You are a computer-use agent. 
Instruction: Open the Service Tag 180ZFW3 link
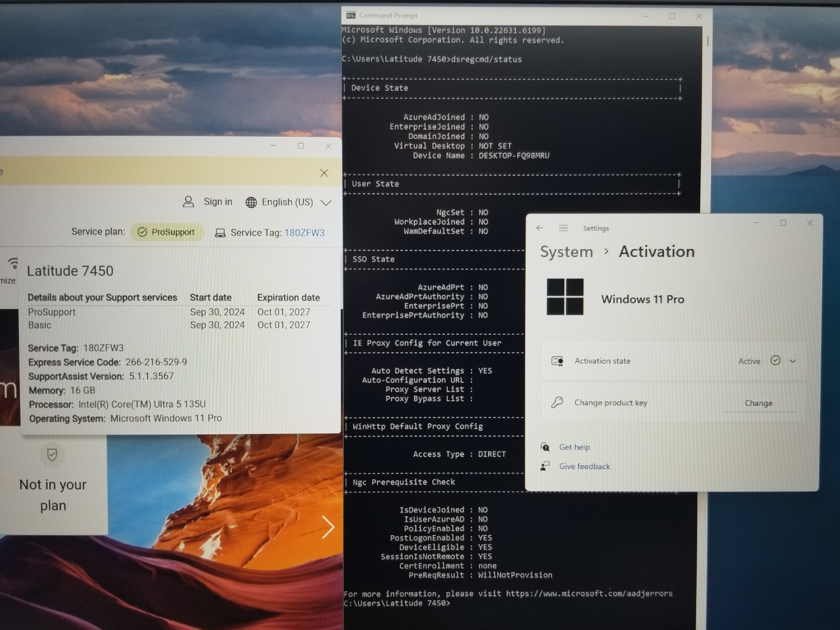point(304,233)
